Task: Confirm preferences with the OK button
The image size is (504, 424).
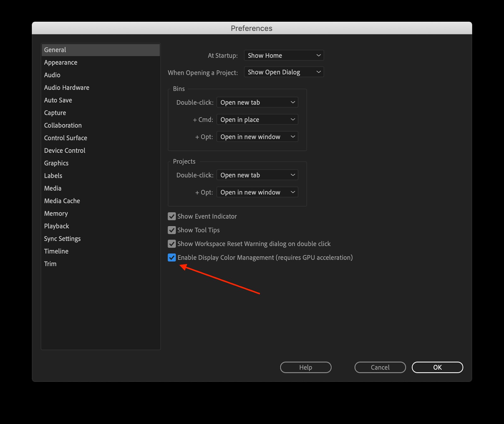Action: pyautogui.click(x=437, y=367)
